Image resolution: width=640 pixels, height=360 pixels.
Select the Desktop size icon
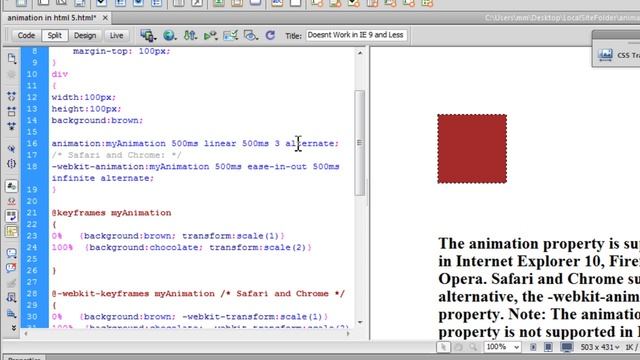567,347
